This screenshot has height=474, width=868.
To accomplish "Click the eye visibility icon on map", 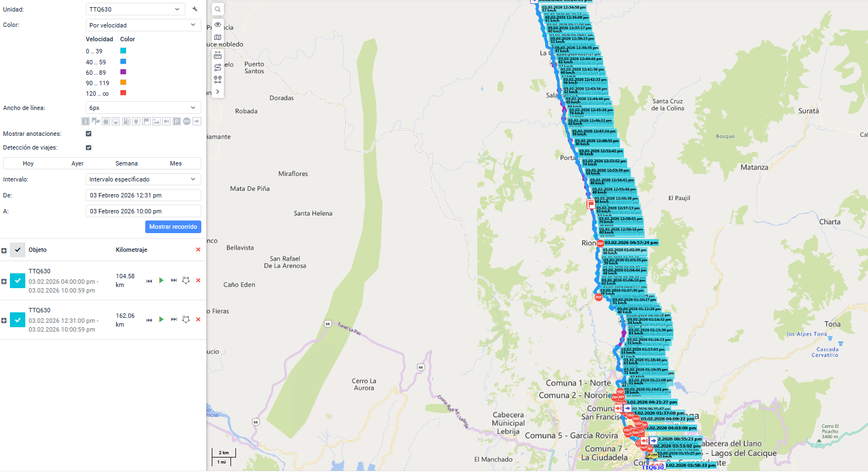I will coord(218,25).
